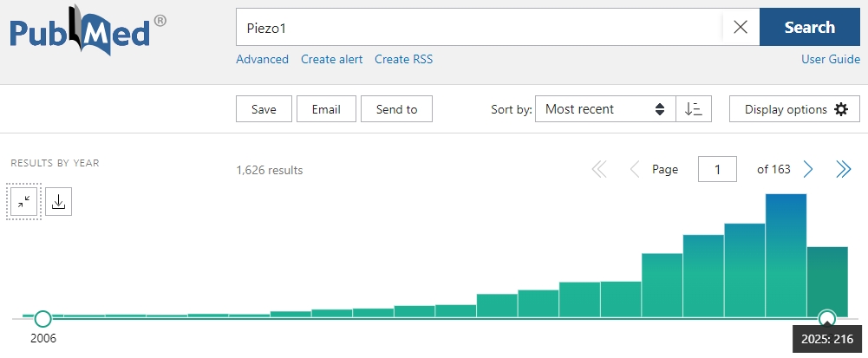Go to the previous results page
This screenshot has width=868, height=358.
[634, 169]
